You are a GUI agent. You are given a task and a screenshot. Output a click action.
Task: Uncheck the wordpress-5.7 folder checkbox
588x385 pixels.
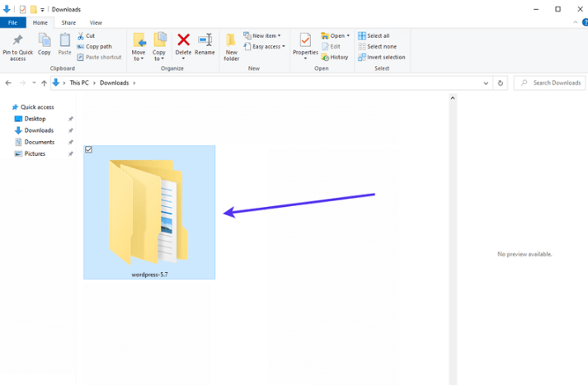(x=88, y=149)
